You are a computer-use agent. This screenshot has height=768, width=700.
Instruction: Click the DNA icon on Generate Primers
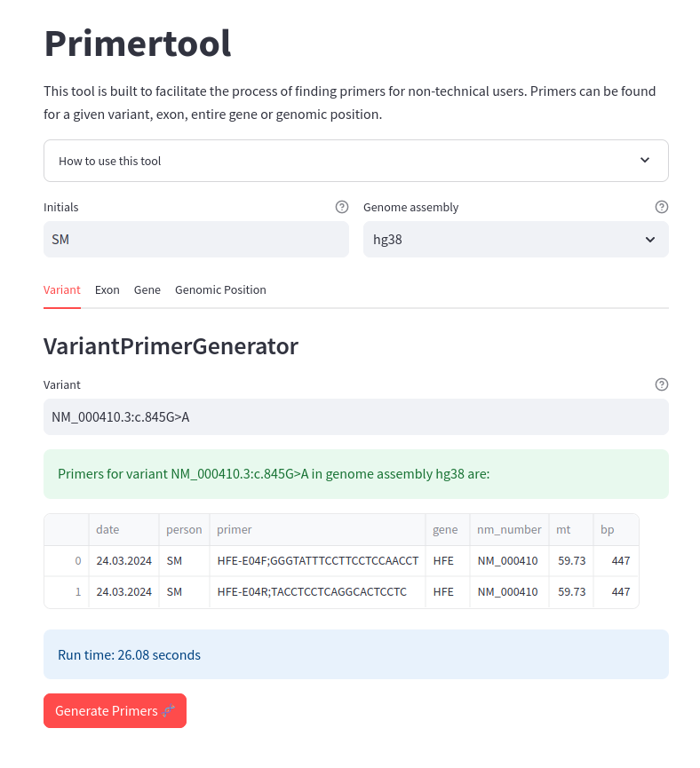[168, 710]
